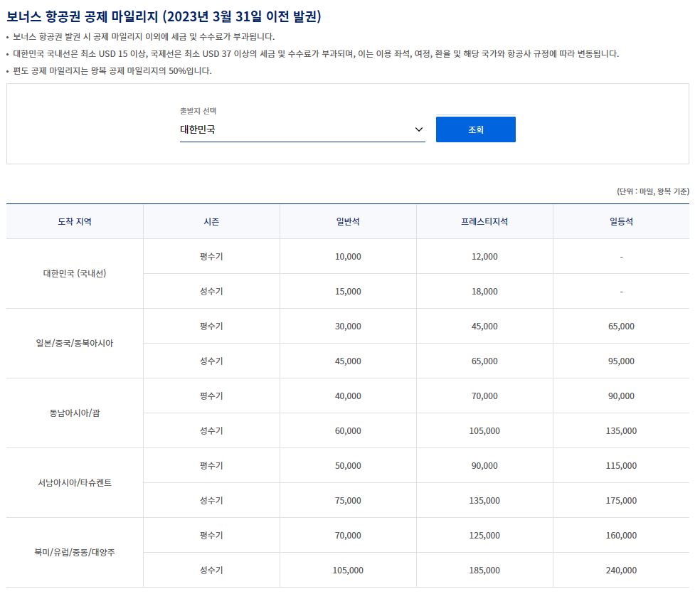Open the 출발지 선택 departure dropdown
700x599 pixels.
click(x=302, y=129)
